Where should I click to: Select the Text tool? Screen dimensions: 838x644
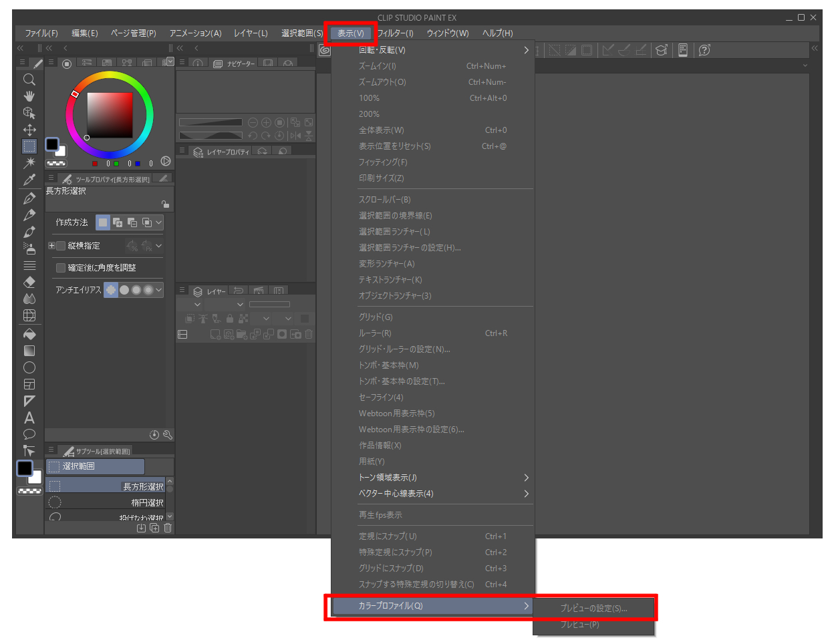[29, 418]
